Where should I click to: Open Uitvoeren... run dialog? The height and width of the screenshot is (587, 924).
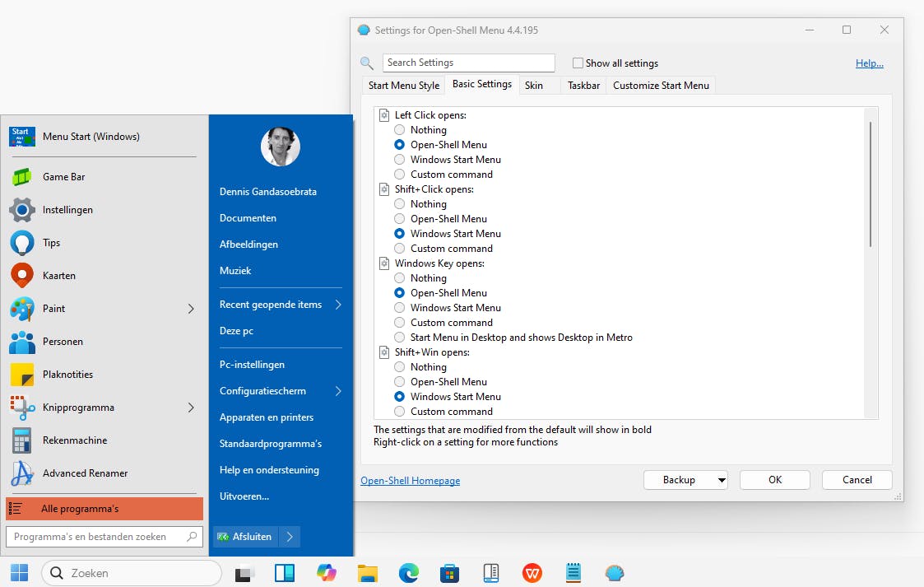[x=244, y=496]
